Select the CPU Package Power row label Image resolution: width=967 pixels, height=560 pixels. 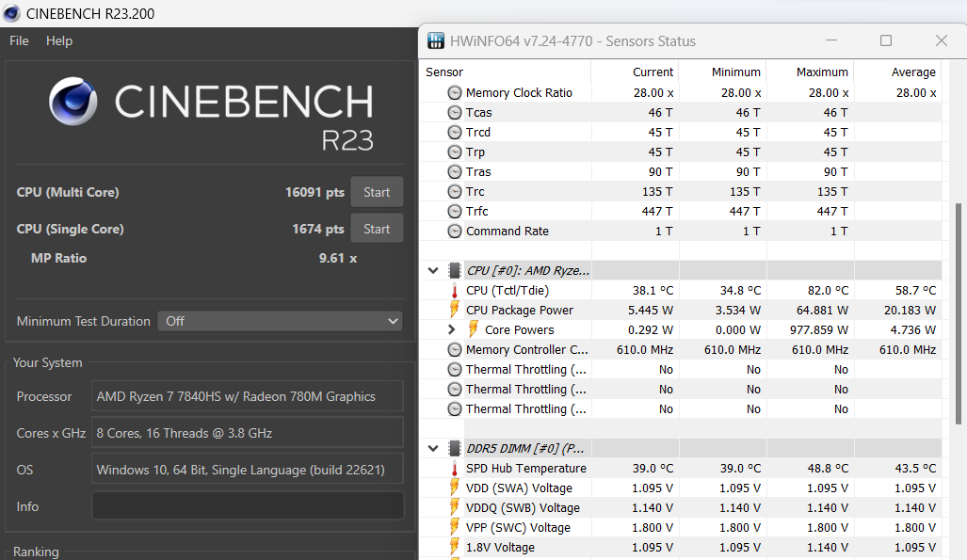pos(519,311)
